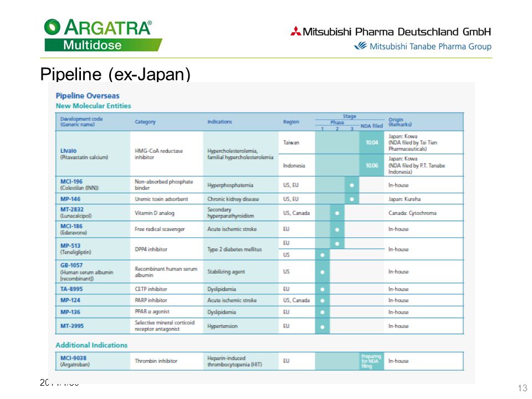532x399 pixels.
Task: Click the 'Category' column header
Action: [145, 122]
